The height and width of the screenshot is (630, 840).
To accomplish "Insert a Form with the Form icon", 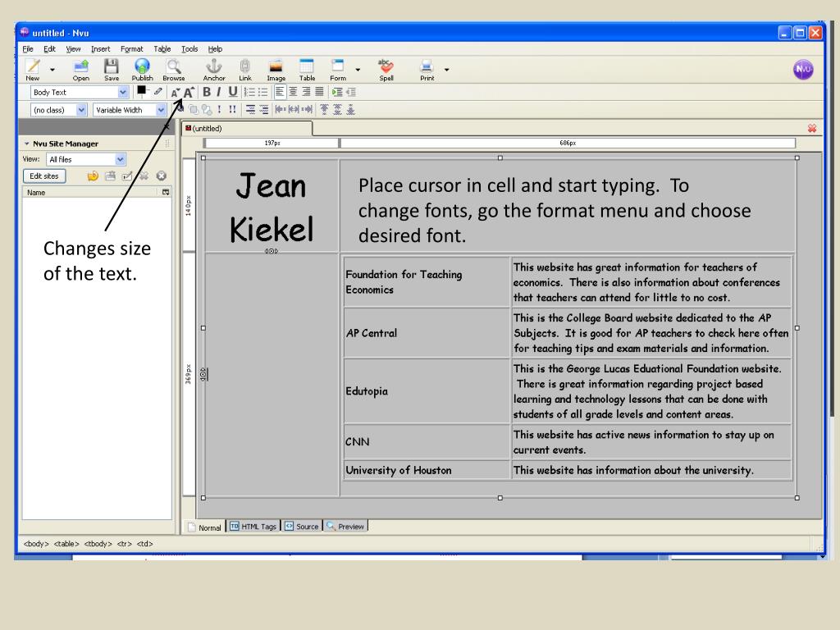I will (x=337, y=70).
